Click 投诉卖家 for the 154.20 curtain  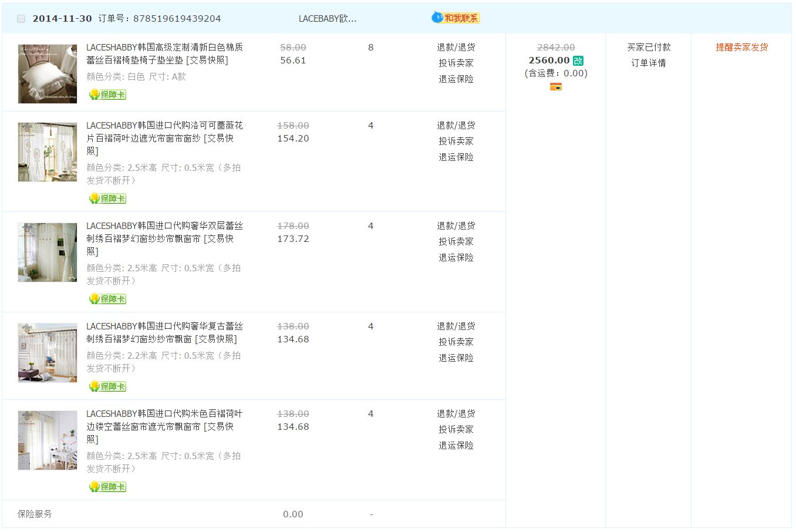tap(456, 142)
